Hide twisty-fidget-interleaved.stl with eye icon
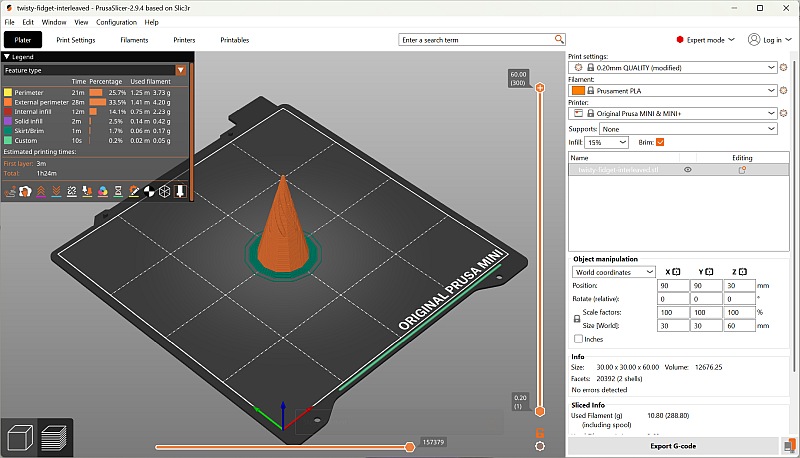The height and width of the screenshot is (458, 800). [688, 170]
